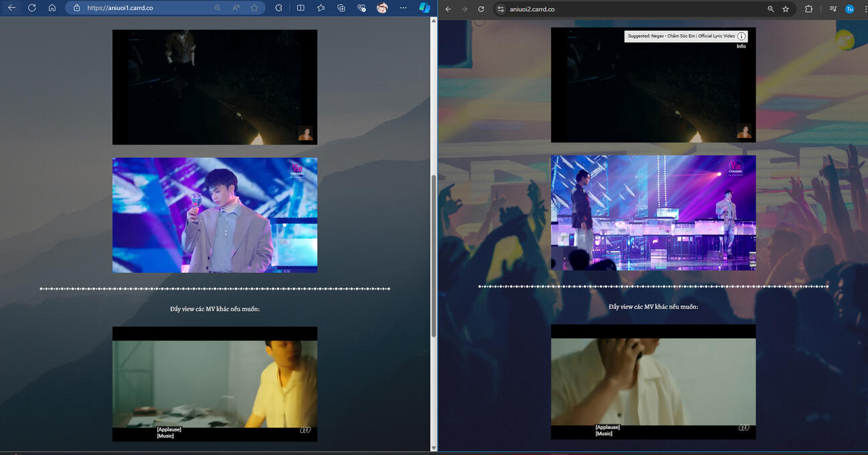Play the Vie Channel stage video in Chrome
868x455 pixels.
click(x=653, y=213)
